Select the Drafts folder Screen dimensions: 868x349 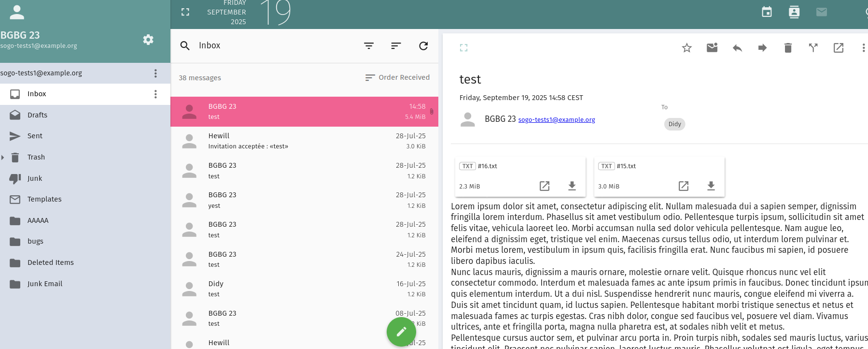point(37,115)
